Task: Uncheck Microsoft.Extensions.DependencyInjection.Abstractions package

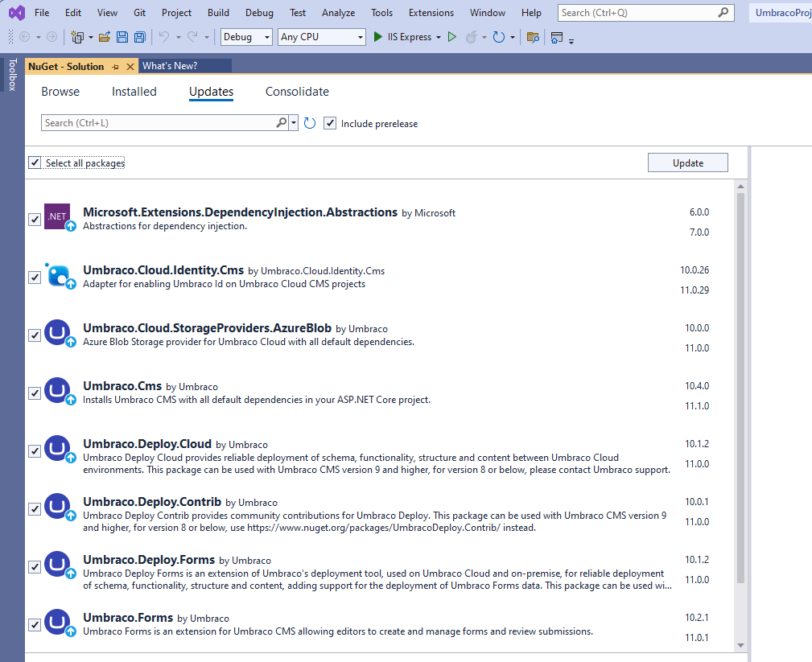Action: (x=35, y=219)
